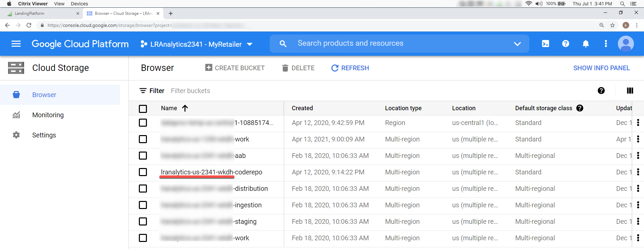
Task: Open row actions menu for -distribution bucket
Action: (638, 189)
